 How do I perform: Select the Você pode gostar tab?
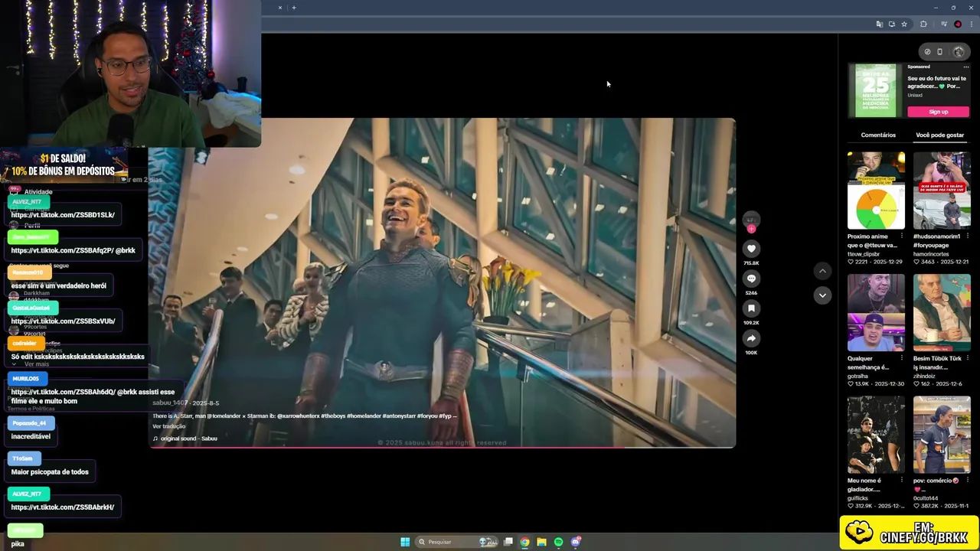[x=939, y=135]
